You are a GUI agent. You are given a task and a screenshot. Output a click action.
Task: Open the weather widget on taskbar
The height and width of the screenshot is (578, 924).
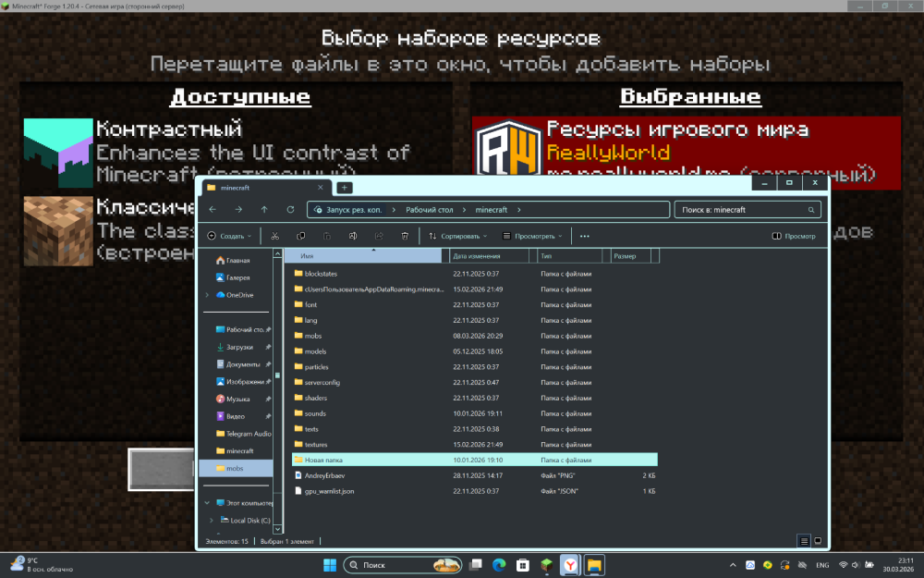click(x=42, y=565)
